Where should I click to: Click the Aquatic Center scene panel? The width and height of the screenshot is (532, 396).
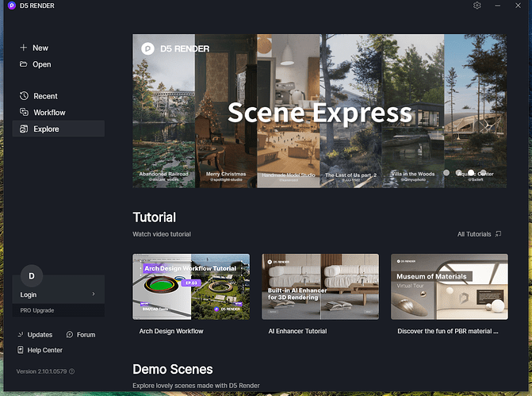click(x=476, y=111)
